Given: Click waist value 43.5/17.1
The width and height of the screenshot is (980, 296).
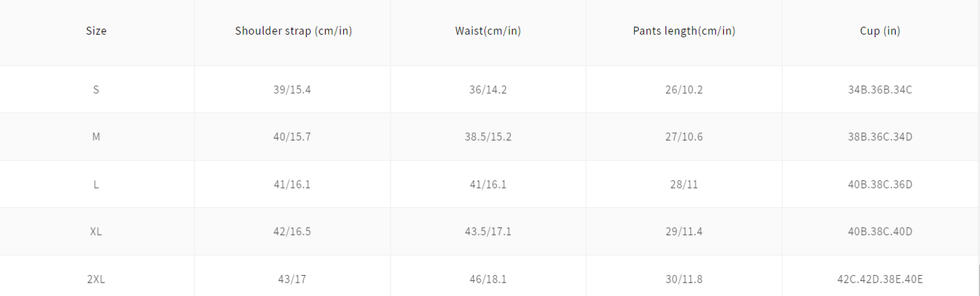Looking at the screenshot, I should pyautogui.click(x=488, y=232).
